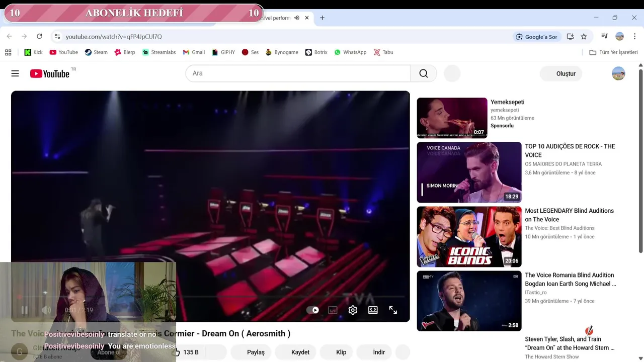The image size is (644, 362).
Task: Open the Blerp bookmark
Action: click(x=125, y=52)
